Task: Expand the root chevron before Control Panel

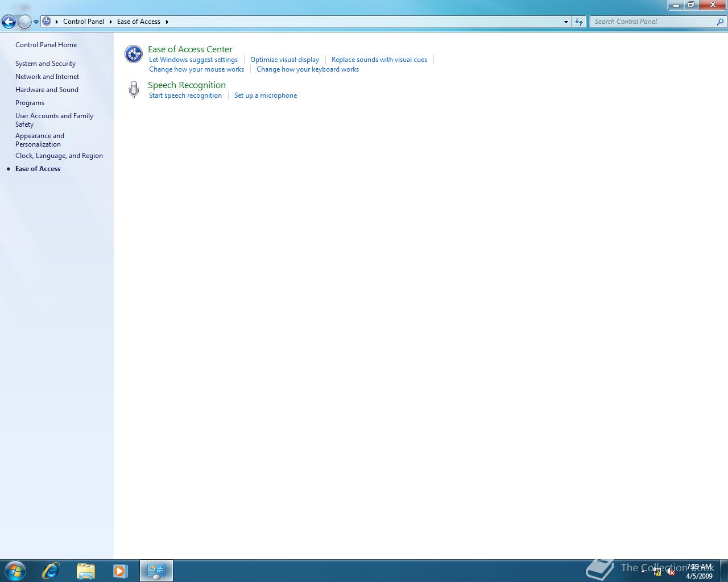Action: (56, 22)
